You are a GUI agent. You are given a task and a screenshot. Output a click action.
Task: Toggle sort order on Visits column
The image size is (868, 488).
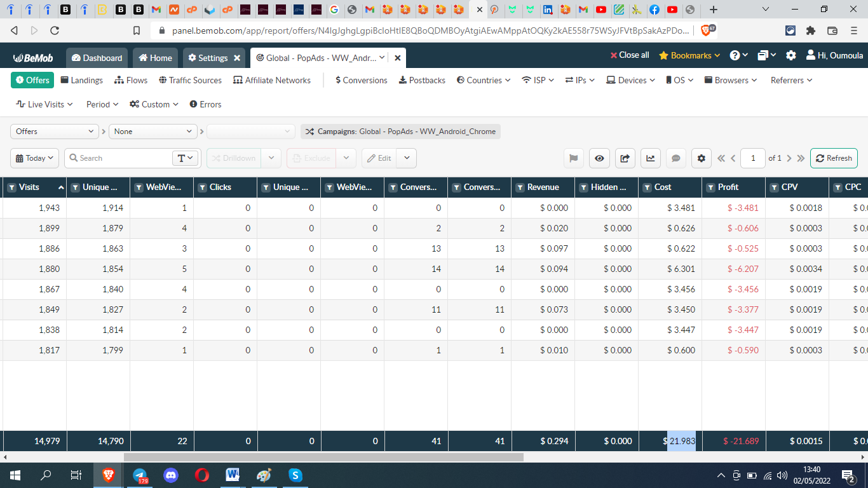[61, 187]
